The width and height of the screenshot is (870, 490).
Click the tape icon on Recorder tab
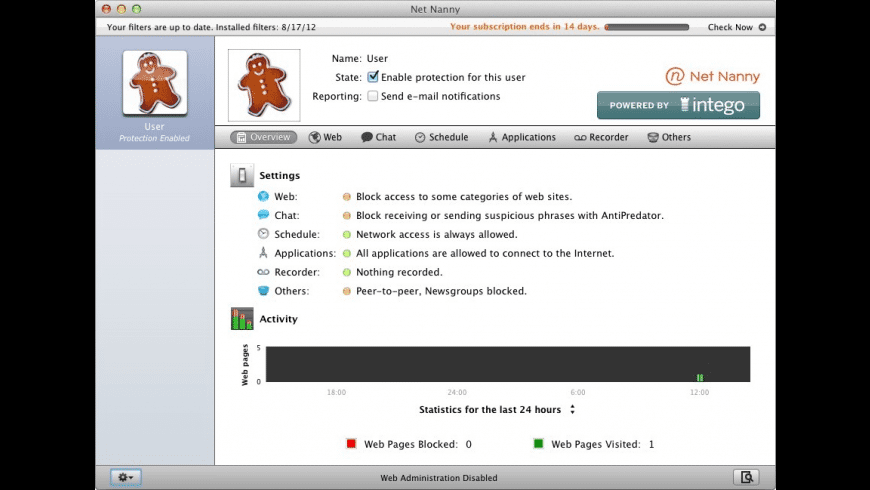(580, 138)
